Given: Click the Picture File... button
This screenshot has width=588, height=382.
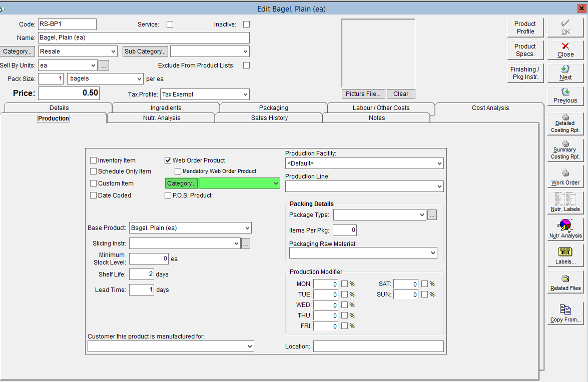Looking at the screenshot, I should (363, 94).
